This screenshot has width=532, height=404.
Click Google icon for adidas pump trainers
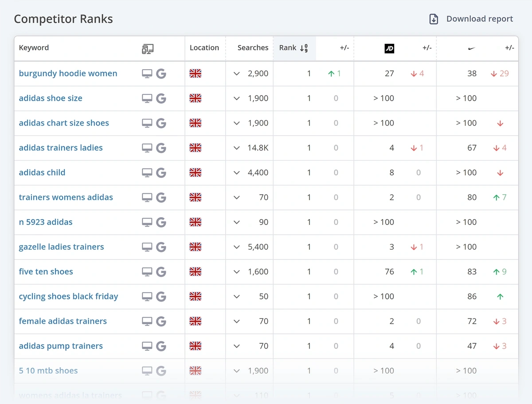pos(161,346)
